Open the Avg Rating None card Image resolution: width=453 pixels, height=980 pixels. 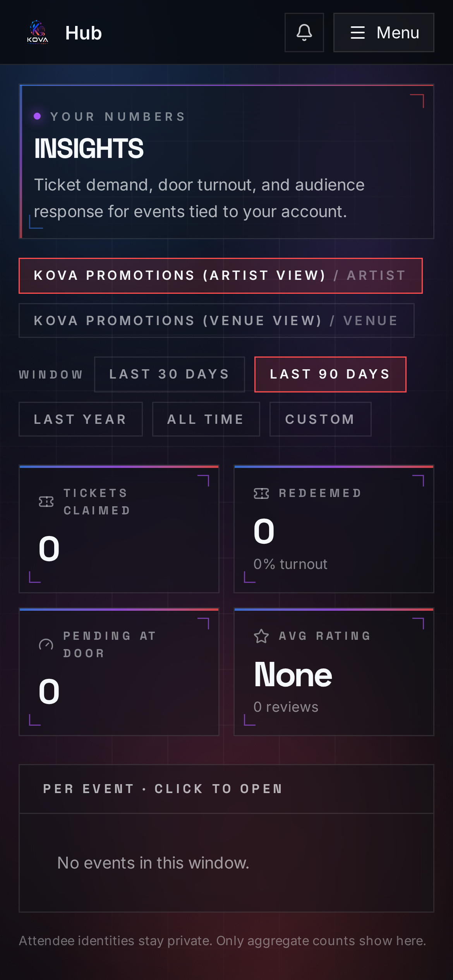point(334,672)
